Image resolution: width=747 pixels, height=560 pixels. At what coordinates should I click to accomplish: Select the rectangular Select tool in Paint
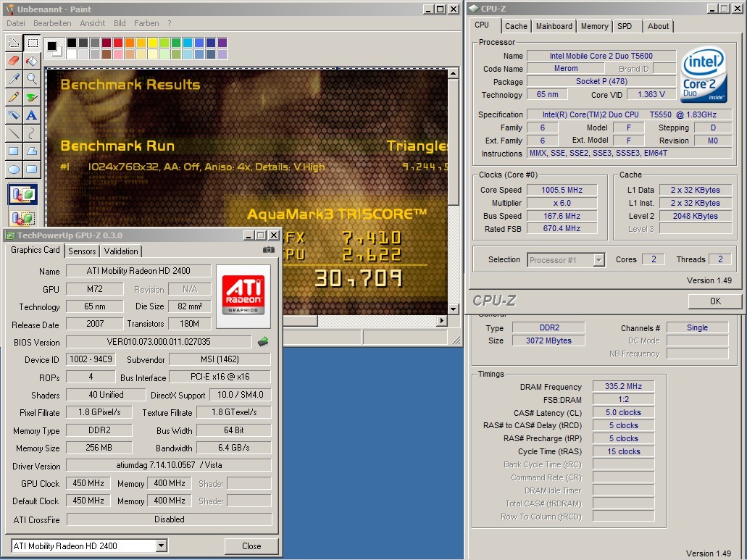pos(32,43)
